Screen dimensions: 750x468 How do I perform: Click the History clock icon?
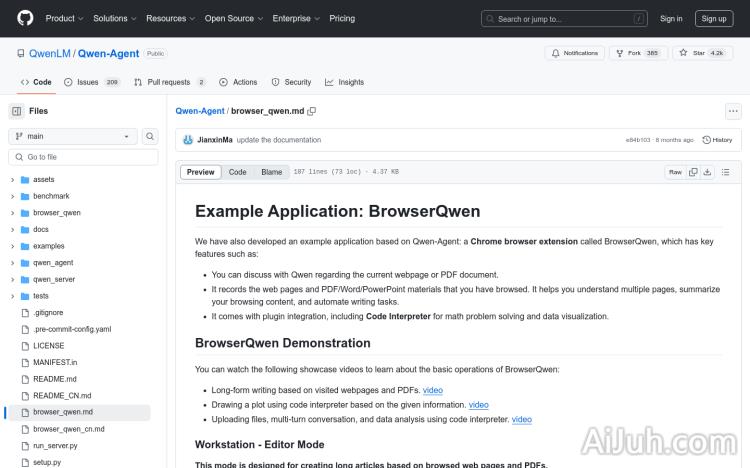coord(706,140)
